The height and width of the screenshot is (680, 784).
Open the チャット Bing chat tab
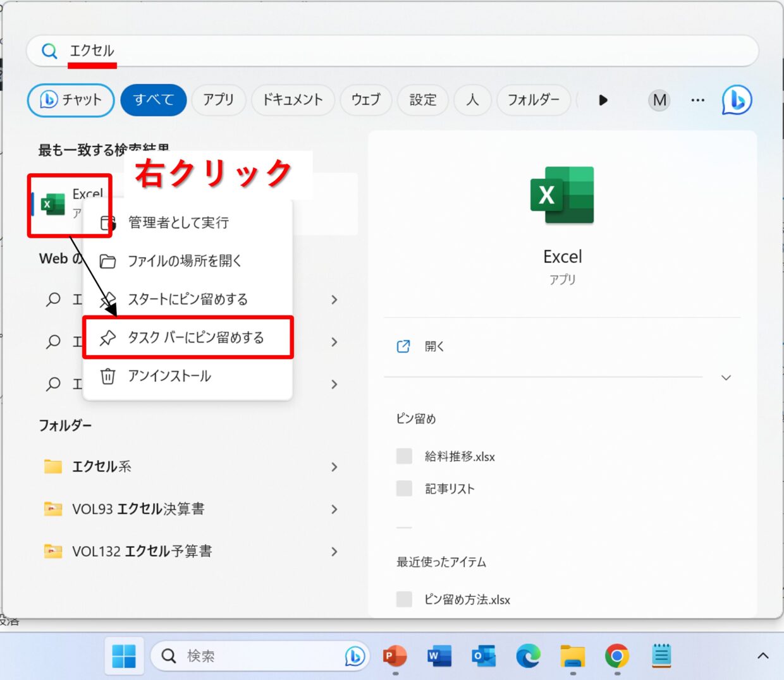(71, 100)
